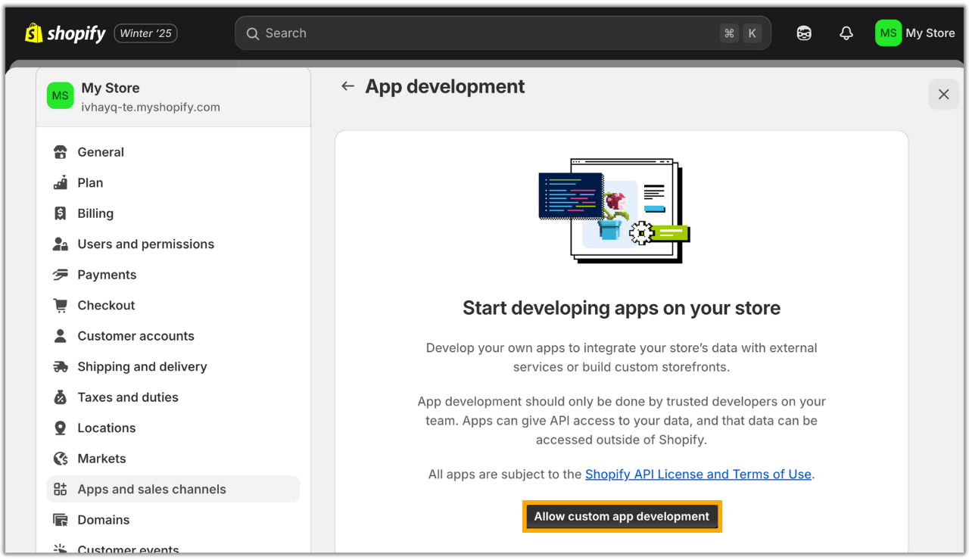Close the settings panel with X
The width and height of the screenshot is (969, 560).
943,95
